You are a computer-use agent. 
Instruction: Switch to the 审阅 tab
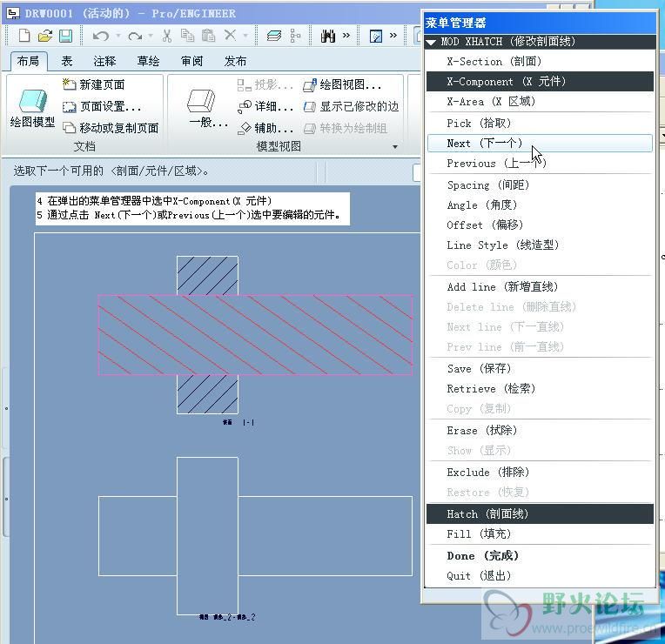tap(192, 62)
